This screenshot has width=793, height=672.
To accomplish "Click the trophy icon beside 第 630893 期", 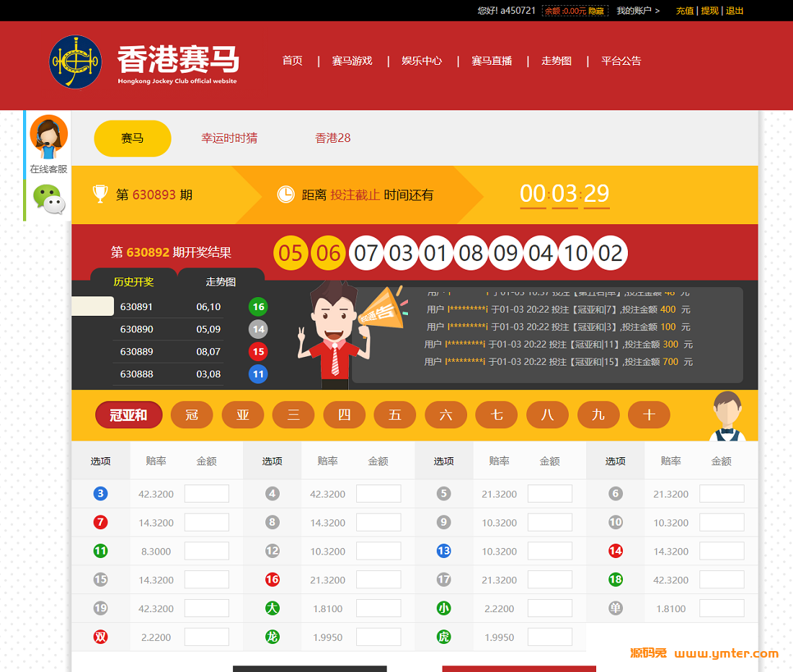I will (100, 194).
